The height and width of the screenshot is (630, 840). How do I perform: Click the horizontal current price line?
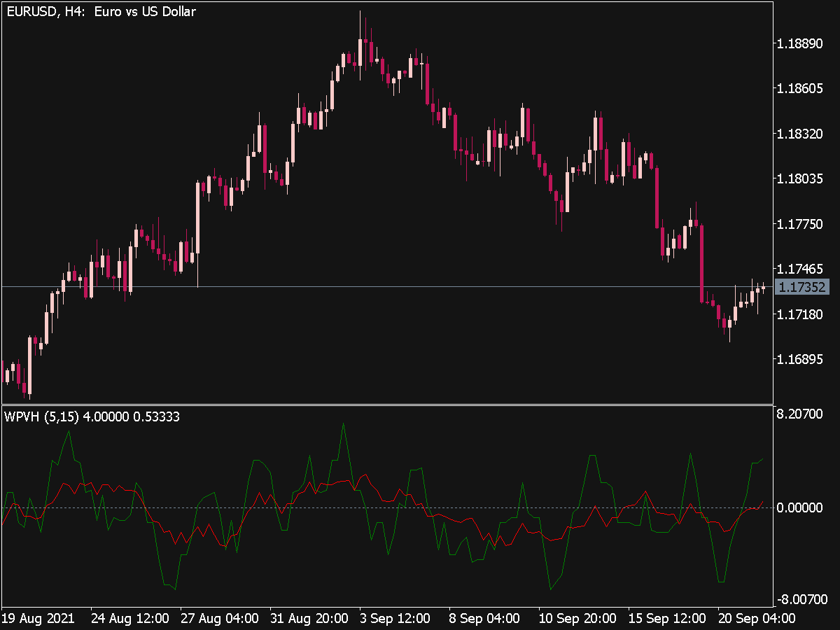(420, 286)
